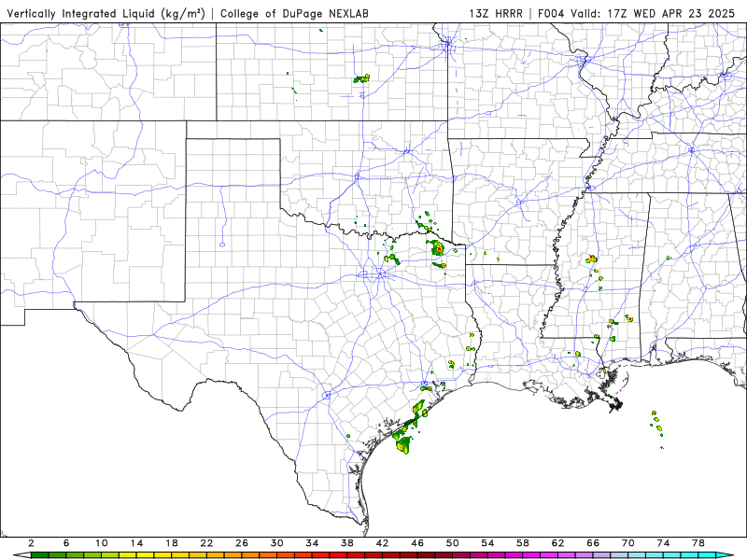
Task: Pick the magenta swatch under value 58
Action: [531, 555]
